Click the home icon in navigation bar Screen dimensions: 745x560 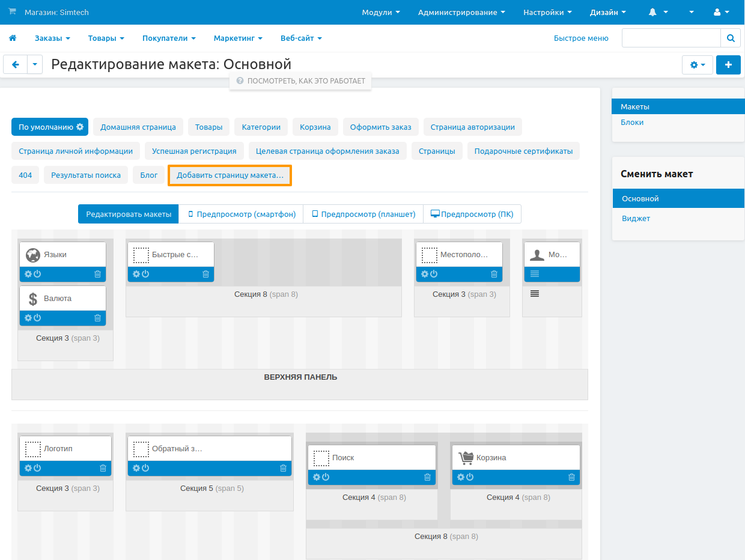pyautogui.click(x=12, y=38)
